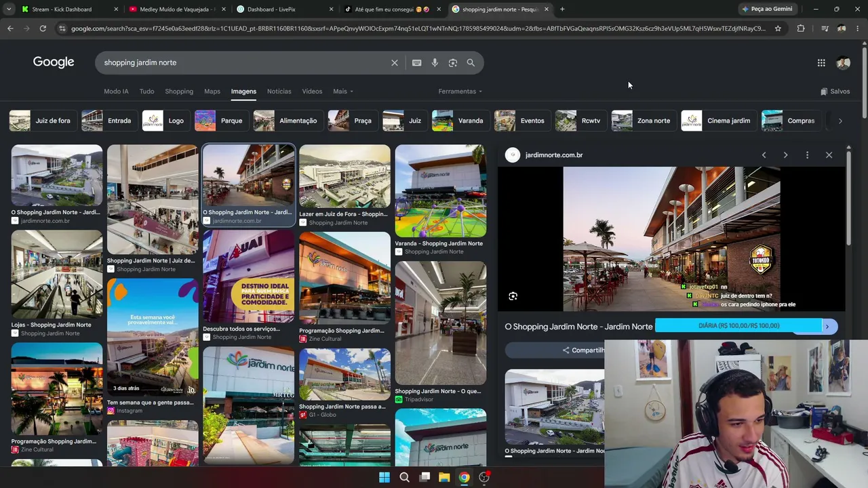Switch to the Medley Muído de Vaquejada tab
Viewport: 868px width, 488px height.
pos(176,9)
